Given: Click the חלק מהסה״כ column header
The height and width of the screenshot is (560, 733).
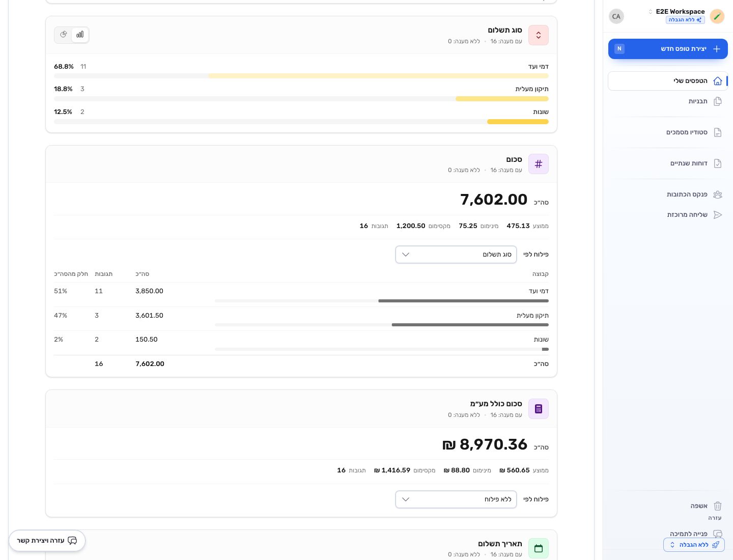Looking at the screenshot, I should (71, 274).
